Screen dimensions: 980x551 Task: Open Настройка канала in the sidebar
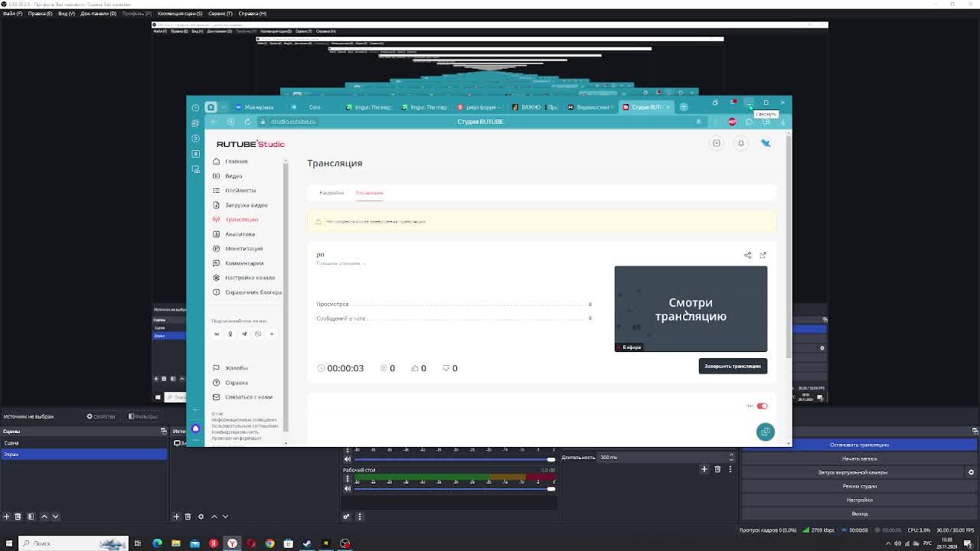243,278
